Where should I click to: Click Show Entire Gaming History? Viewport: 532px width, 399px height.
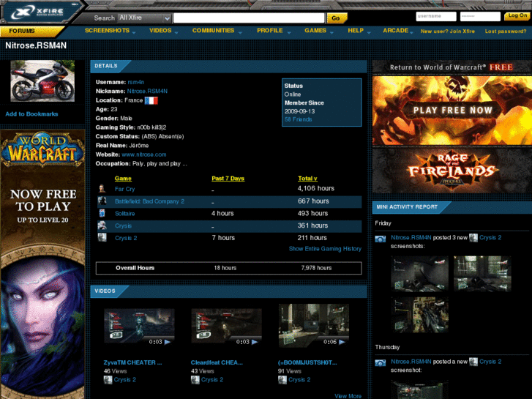325,249
